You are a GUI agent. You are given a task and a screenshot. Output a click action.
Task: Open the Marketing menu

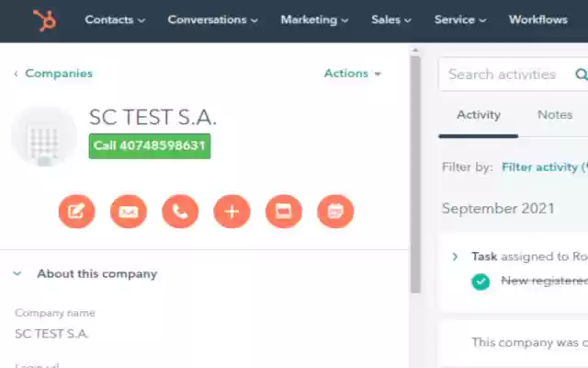[x=314, y=19]
